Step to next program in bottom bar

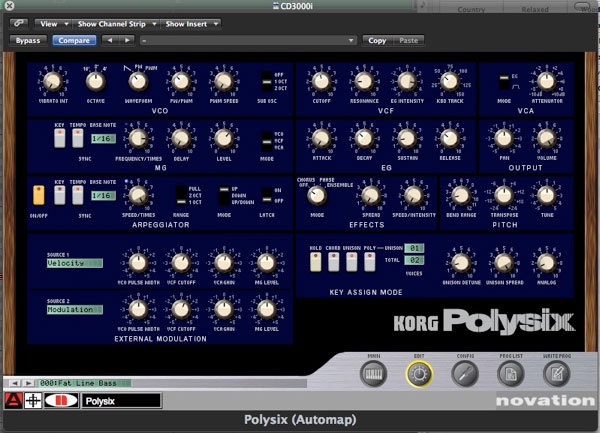coord(28,383)
